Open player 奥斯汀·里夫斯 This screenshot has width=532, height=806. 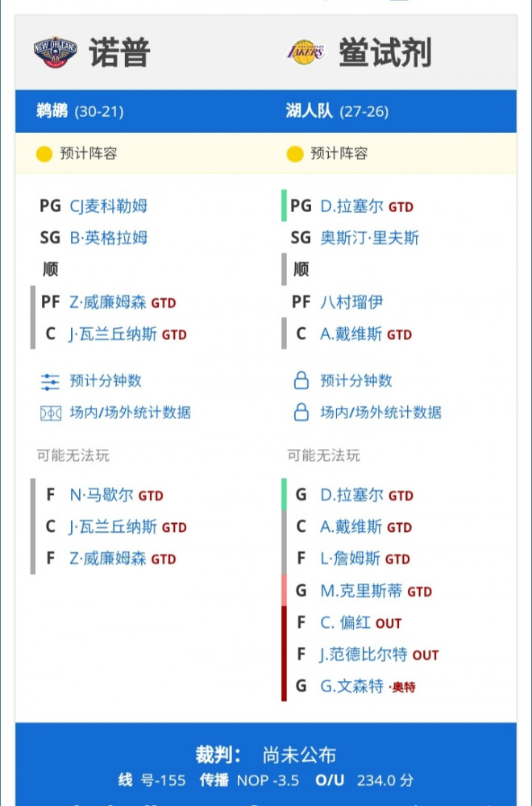tap(369, 238)
